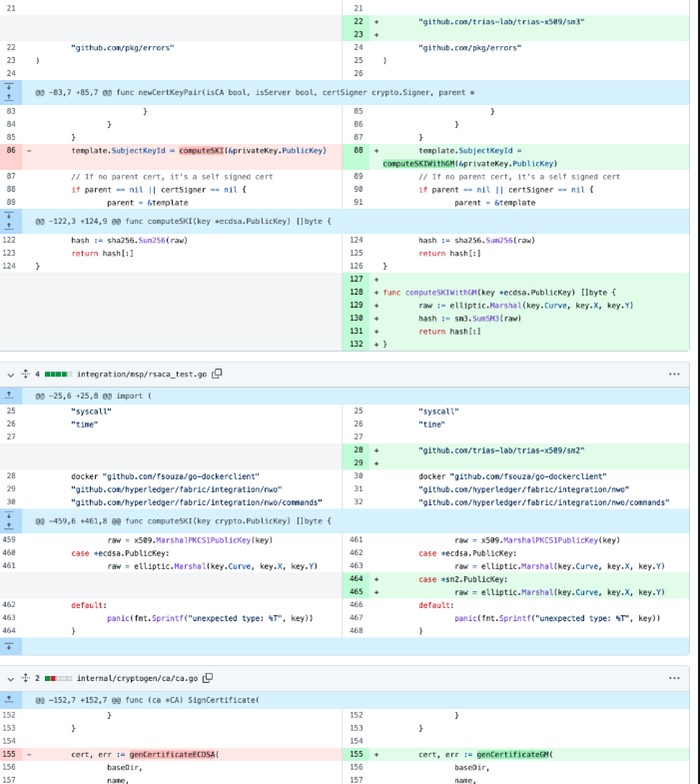Click the expand-all-lines icon for rsaca_test.go
The image size is (700, 784).
[26, 374]
